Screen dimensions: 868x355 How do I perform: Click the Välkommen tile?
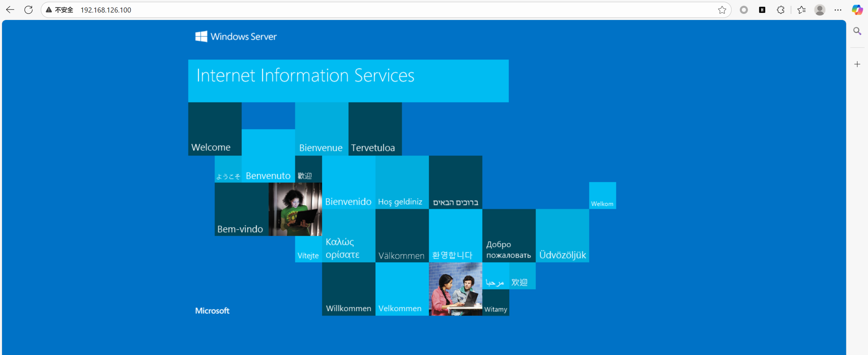(402, 235)
